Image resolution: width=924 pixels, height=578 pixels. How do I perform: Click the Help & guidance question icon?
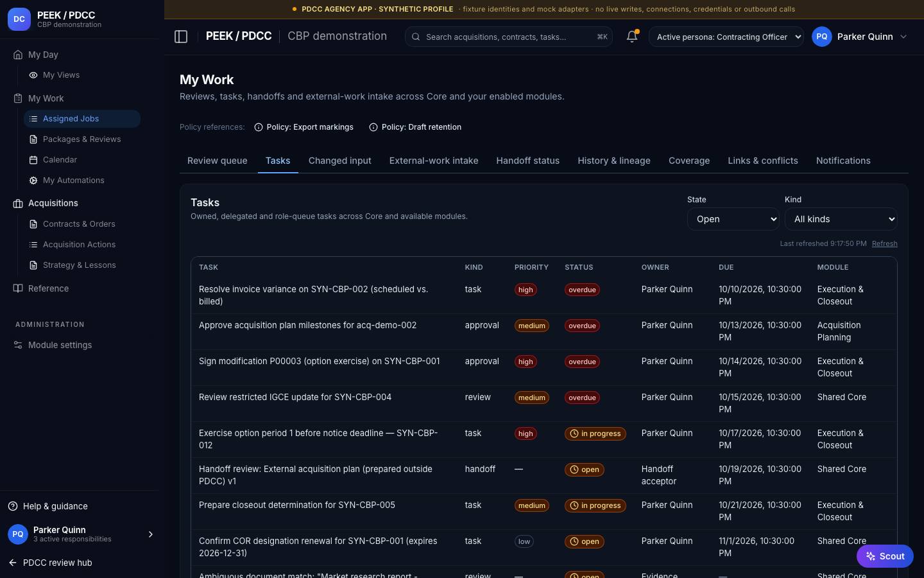[x=13, y=506]
